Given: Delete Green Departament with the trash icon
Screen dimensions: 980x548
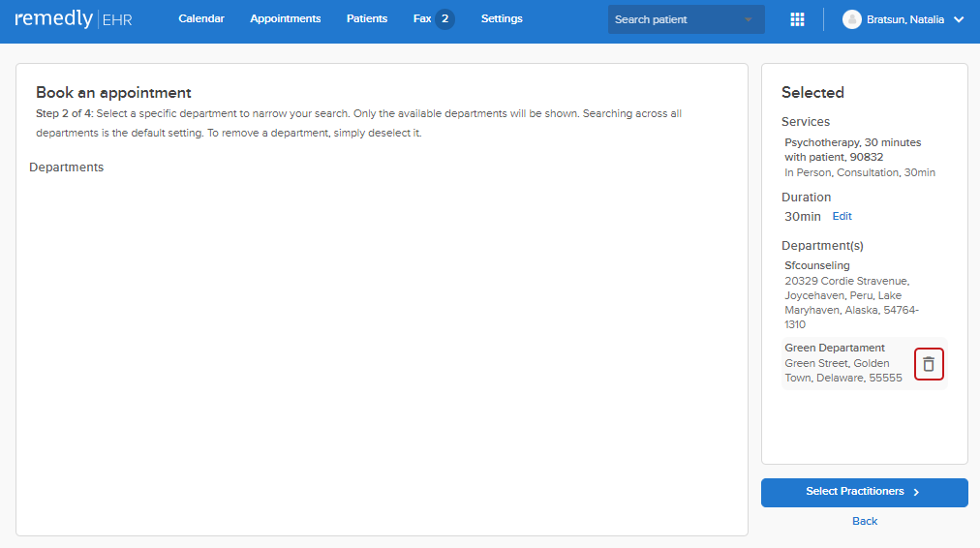Looking at the screenshot, I should 929,364.
